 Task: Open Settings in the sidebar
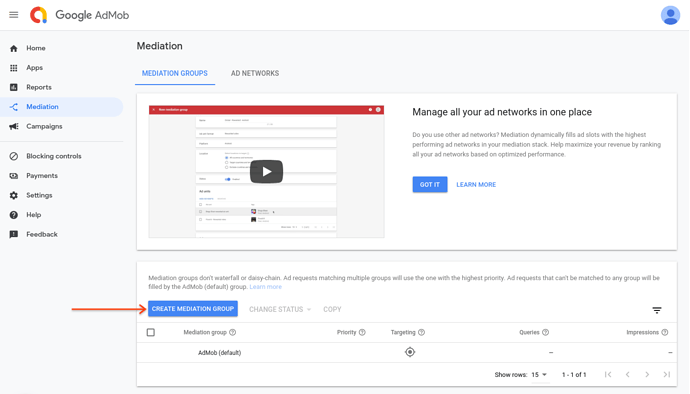click(62, 195)
